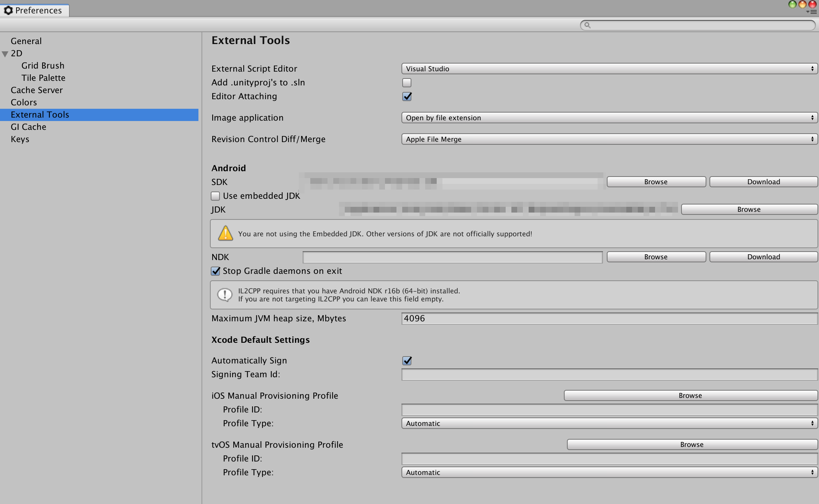This screenshot has width=819, height=504.
Task: Click Browse button for NDK path
Action: click(x=655, y=257)
